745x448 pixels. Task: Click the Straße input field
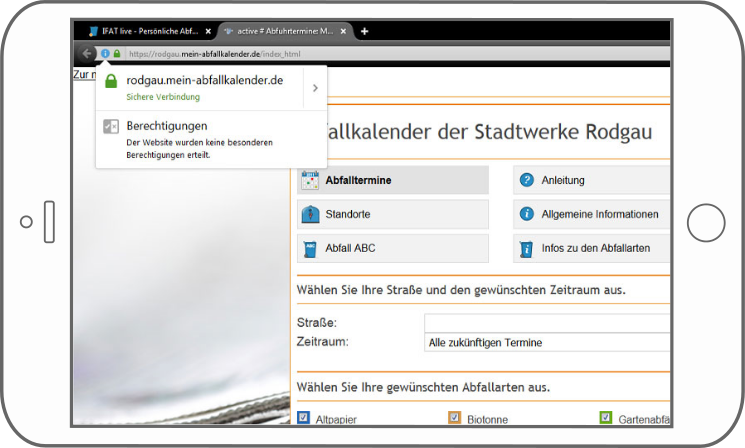coord(547,323)
